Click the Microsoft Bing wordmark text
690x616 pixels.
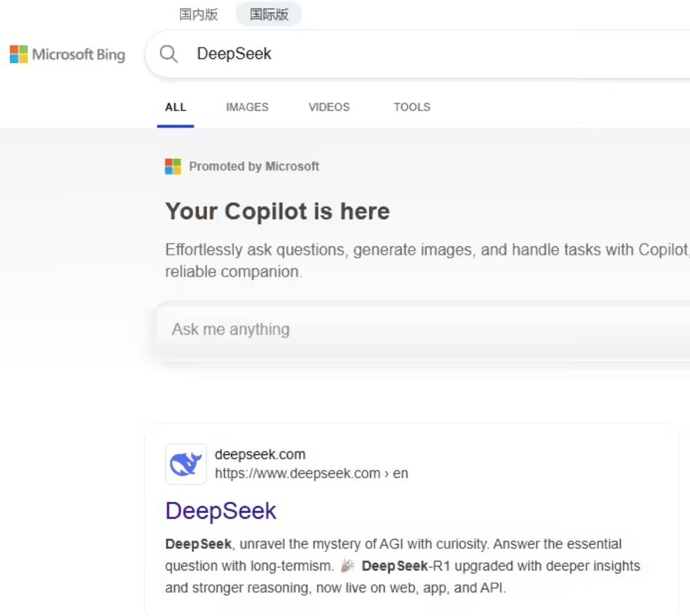(79, 55)
